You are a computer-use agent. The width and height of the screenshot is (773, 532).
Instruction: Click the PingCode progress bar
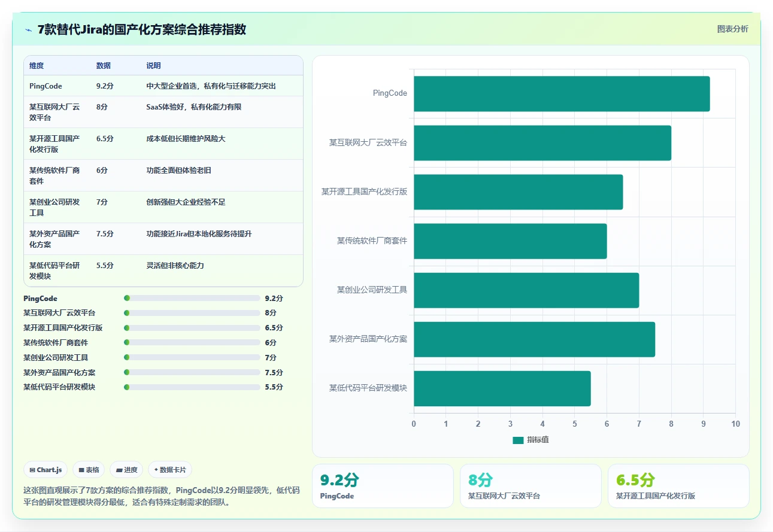[192, 298]
